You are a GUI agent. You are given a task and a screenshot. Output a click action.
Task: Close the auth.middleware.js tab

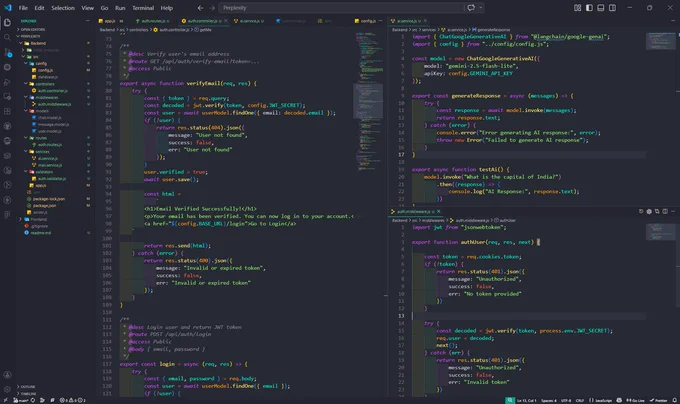click(x=438, y=212)
